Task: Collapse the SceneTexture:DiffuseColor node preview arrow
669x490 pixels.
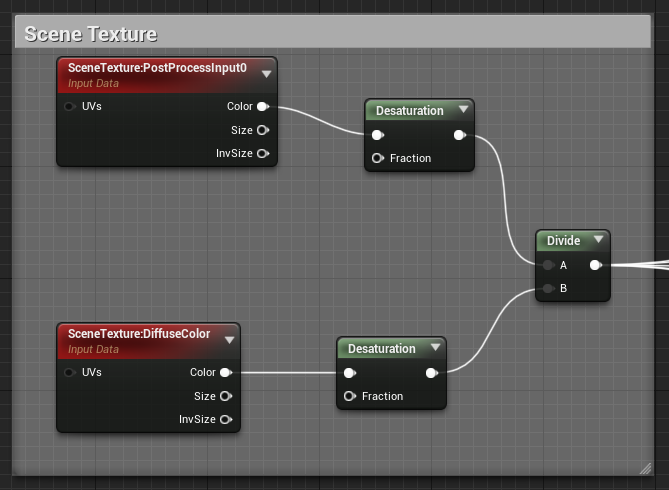Action: [x=229, y=339]
